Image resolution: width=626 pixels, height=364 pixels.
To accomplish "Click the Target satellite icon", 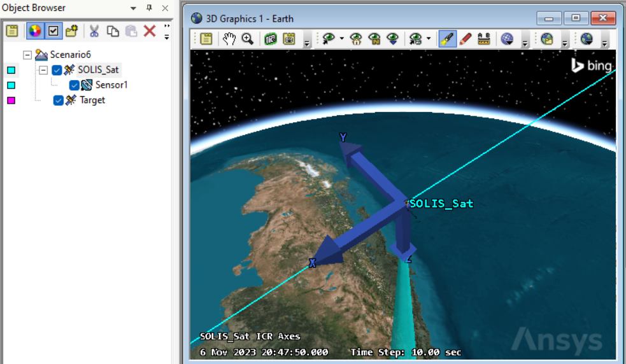I will (x=71, y=100).
